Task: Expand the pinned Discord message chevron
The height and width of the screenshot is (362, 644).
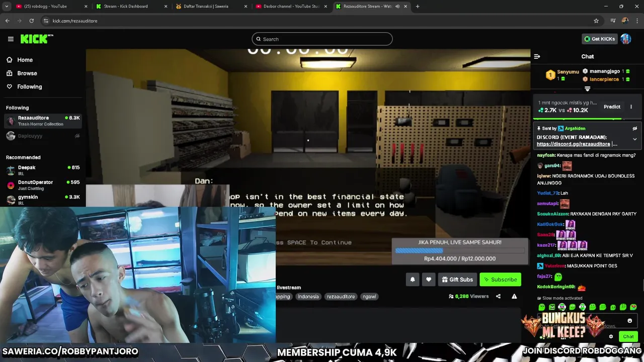Action: tap(635, 139)
